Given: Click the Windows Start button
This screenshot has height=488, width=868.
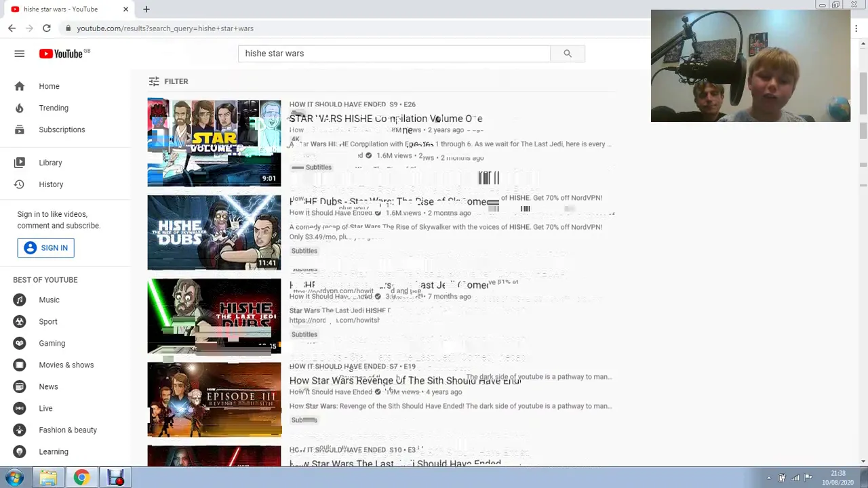Looking at the screenshot, I should [14, 478].
